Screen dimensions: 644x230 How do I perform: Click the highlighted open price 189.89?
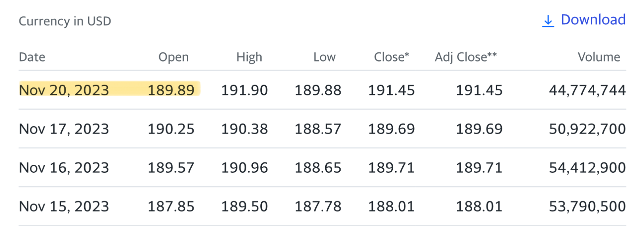click(x=171, y=90)
